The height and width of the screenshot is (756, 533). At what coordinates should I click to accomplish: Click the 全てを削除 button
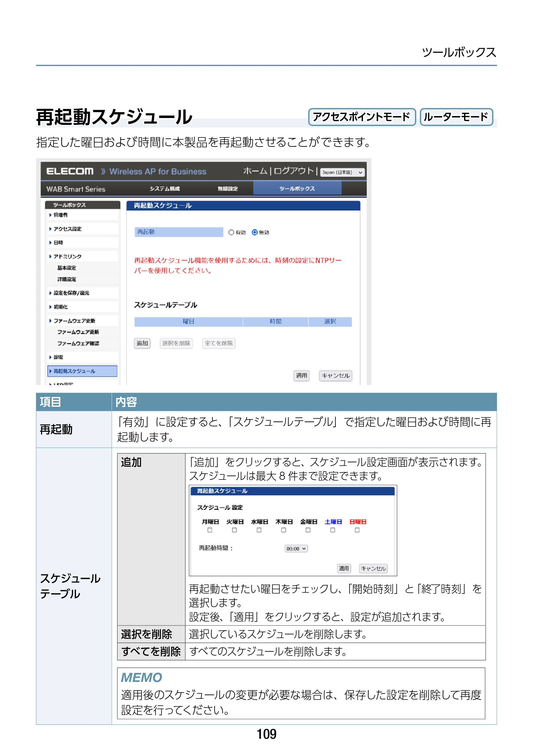coord(219,343)
